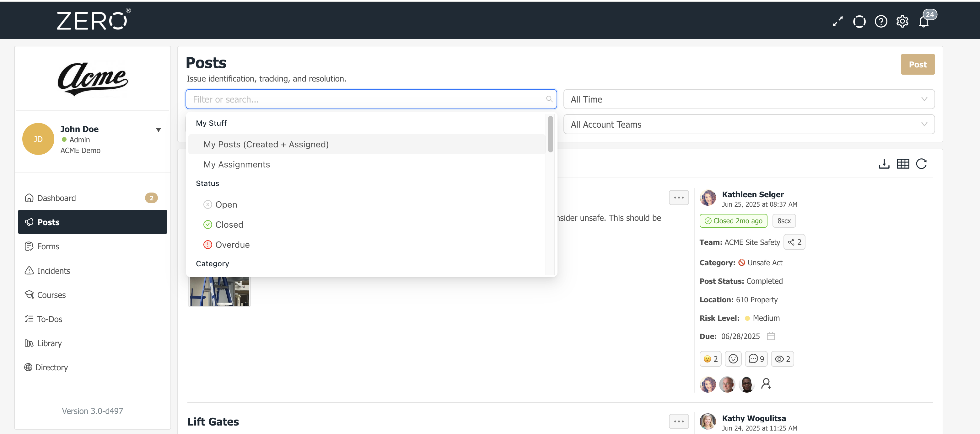
Task: Go to Incidents in sidebar
Action: click(53, 271)
